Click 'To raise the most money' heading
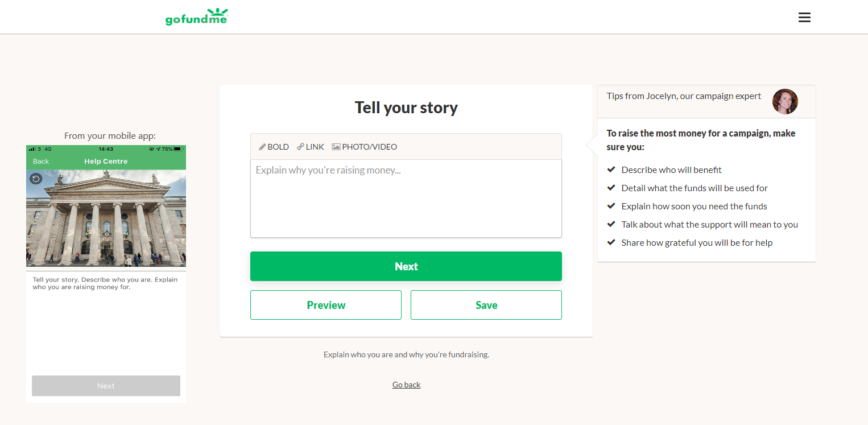Viewport: 868px width, 425px height. pyautogui.click(x=701, y=140)
